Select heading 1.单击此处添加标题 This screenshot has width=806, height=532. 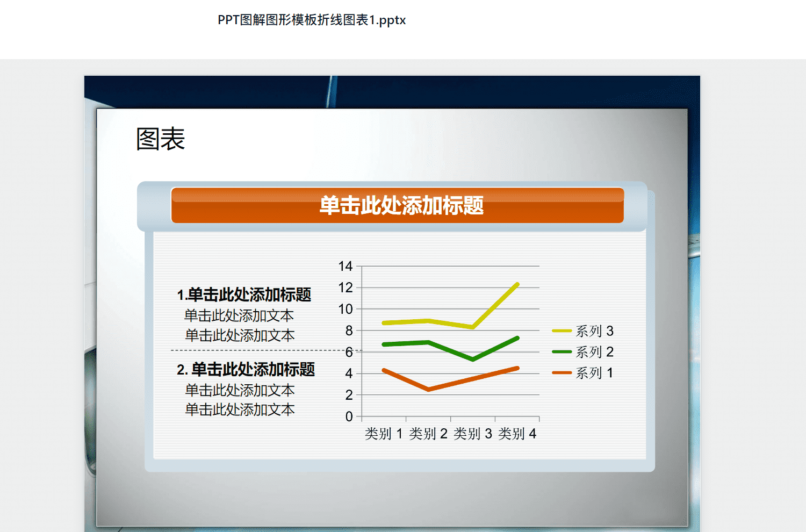coord(244,294)
